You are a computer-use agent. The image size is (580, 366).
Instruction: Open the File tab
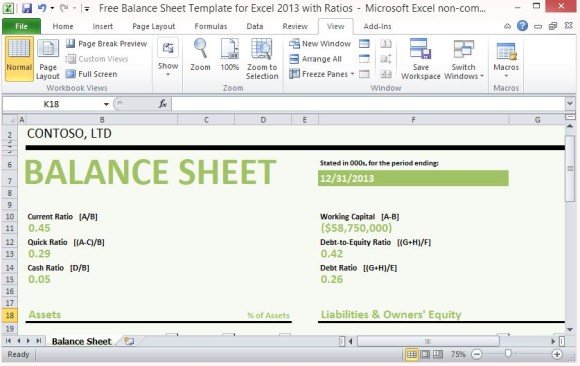pyautogui.click(x=21, y=26)
